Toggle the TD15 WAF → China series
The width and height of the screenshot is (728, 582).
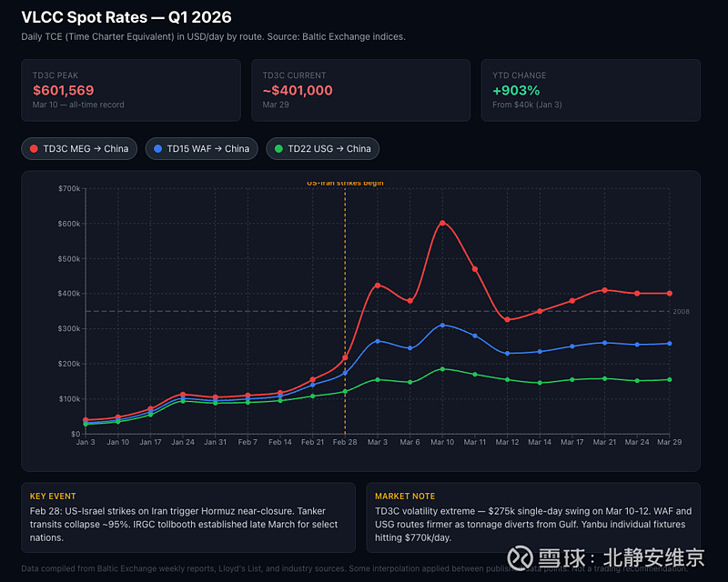[x=201, y=148]
